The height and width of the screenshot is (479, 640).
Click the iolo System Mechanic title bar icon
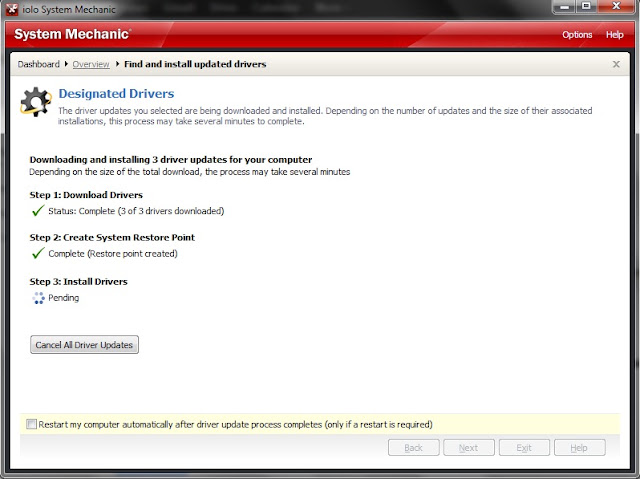coord(11,9)
